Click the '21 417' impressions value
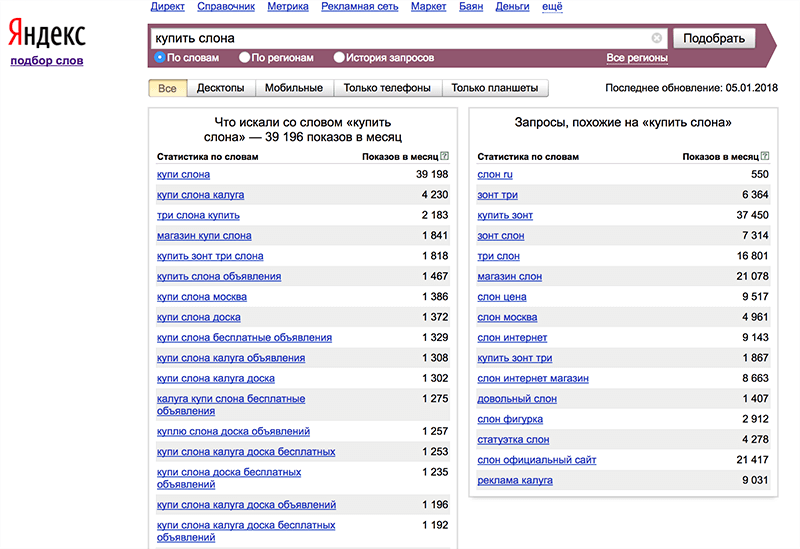Image resolution: width=800 pixels, height=549 pixels. click(753, 460)
